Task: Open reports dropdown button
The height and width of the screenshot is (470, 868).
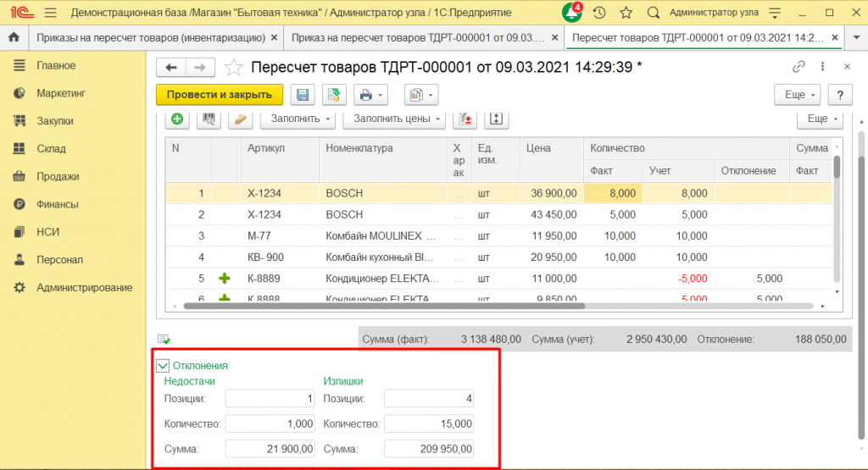Action: pos(420,95)
